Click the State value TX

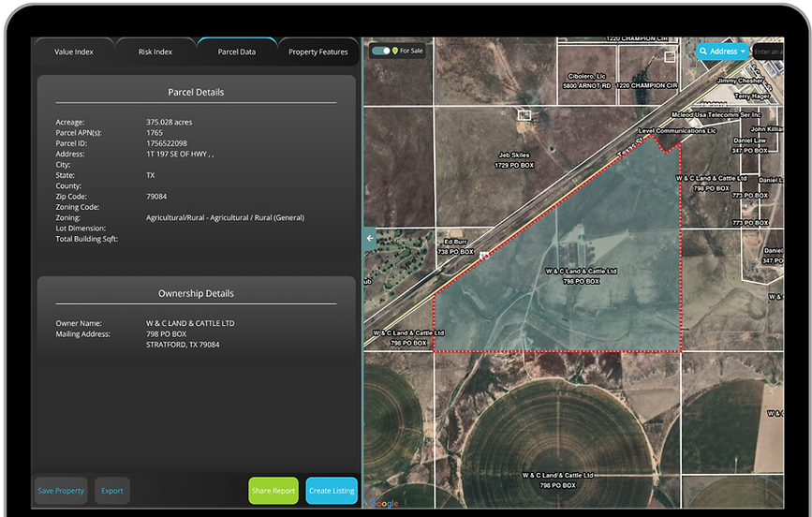click(x=150, y=175)
